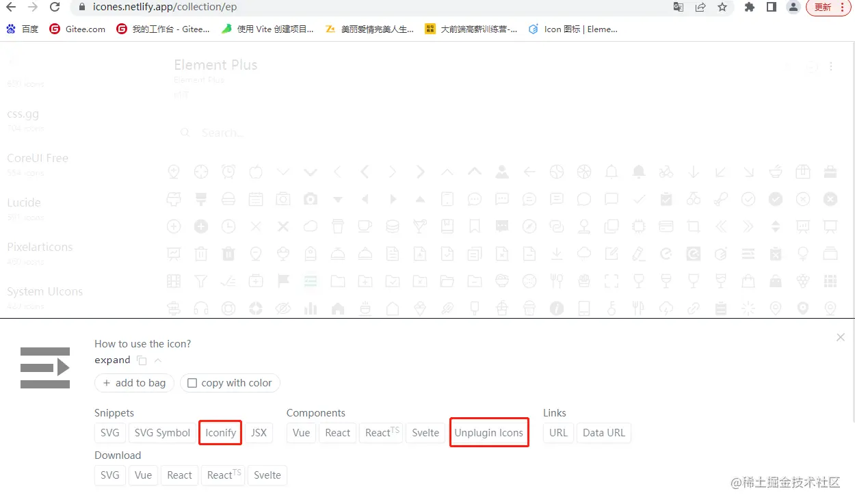Copy Vue component under Components
Viewport: 855px width, 504px height.
(301, 433)
